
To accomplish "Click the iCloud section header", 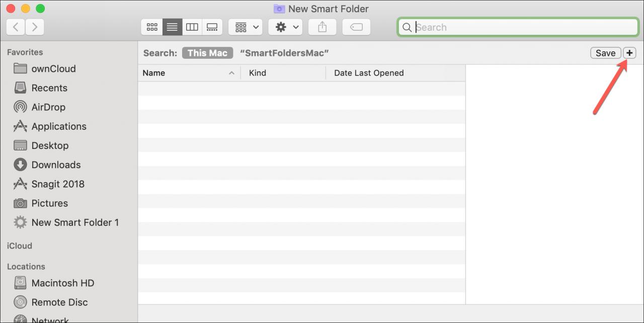I will pyautogui.click(x=20, y=246).
